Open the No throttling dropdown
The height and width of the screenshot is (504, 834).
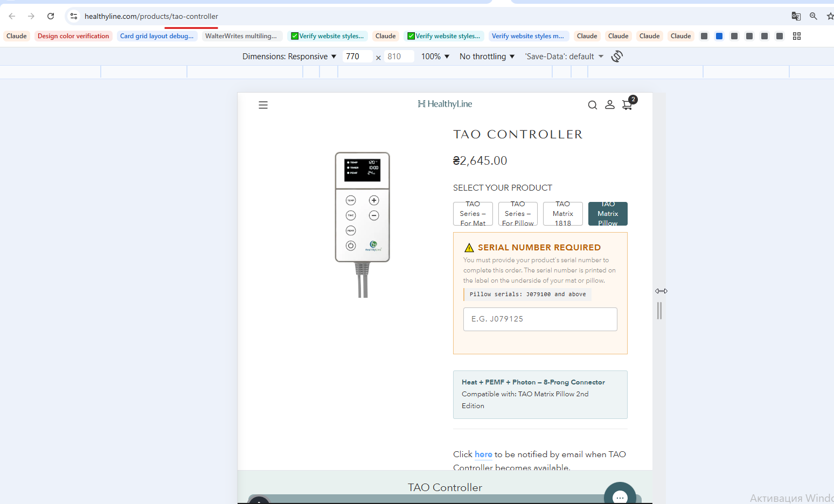coord(487,57)
